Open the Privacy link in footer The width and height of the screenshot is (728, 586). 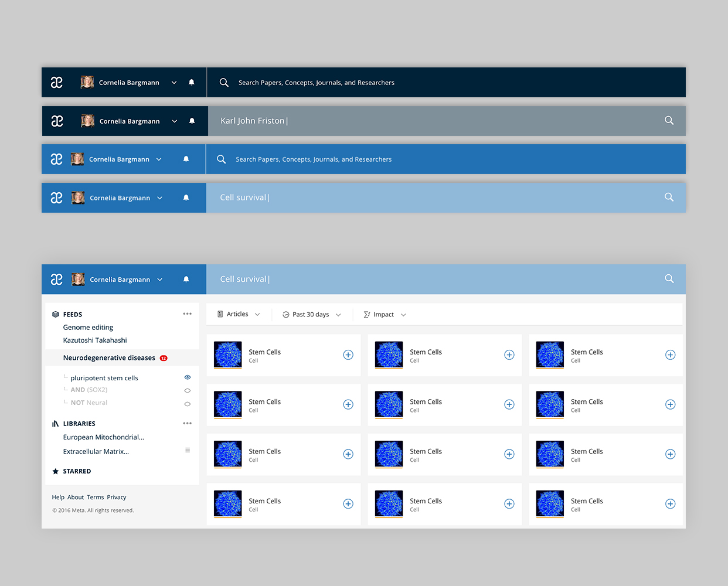coord(117,498)
